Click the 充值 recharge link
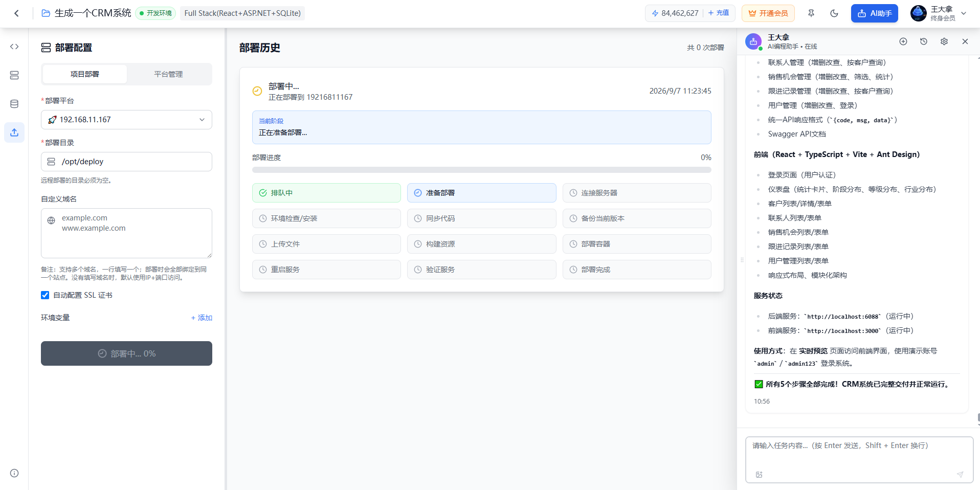The image size is (980, 490). 719,13
